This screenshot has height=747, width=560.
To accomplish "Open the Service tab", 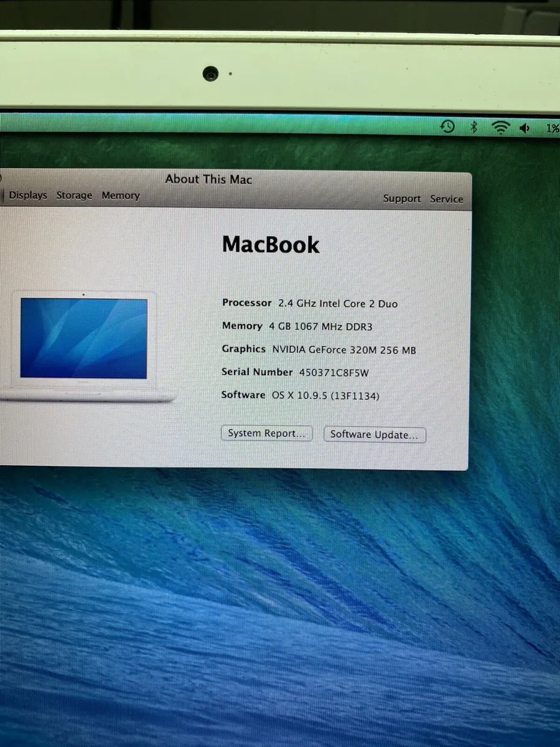I will click(x=447, y=199).
